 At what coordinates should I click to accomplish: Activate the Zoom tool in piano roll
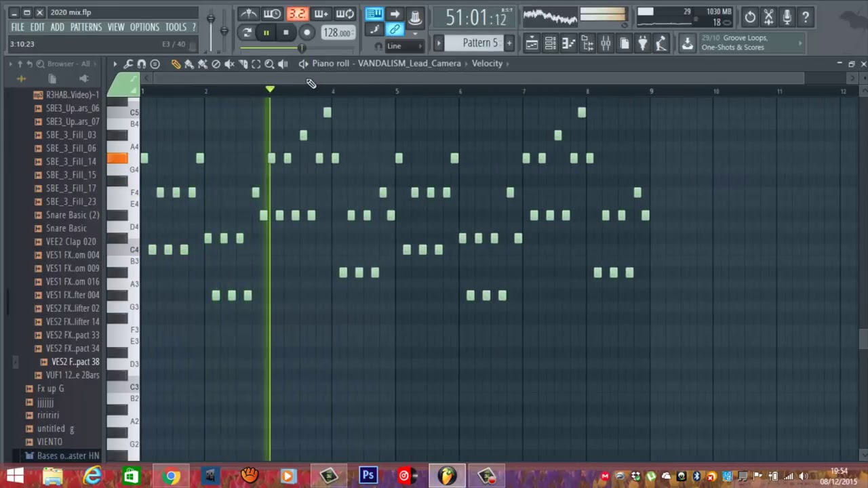[269, 64]
